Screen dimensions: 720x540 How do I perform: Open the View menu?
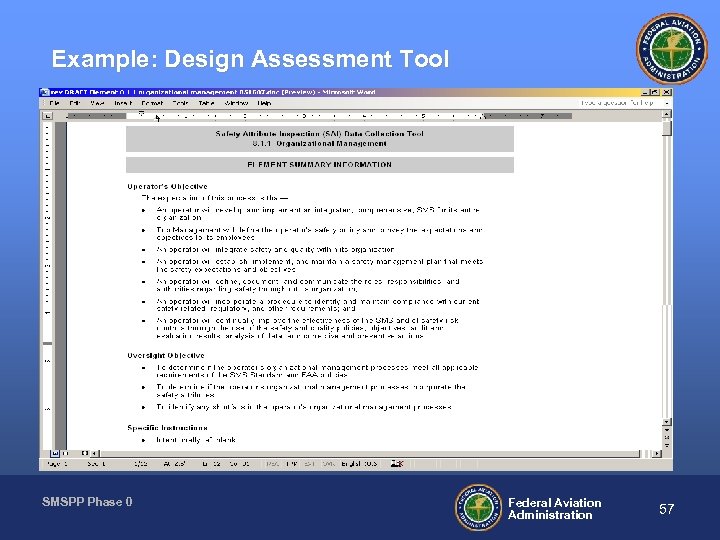click(97, 103)
